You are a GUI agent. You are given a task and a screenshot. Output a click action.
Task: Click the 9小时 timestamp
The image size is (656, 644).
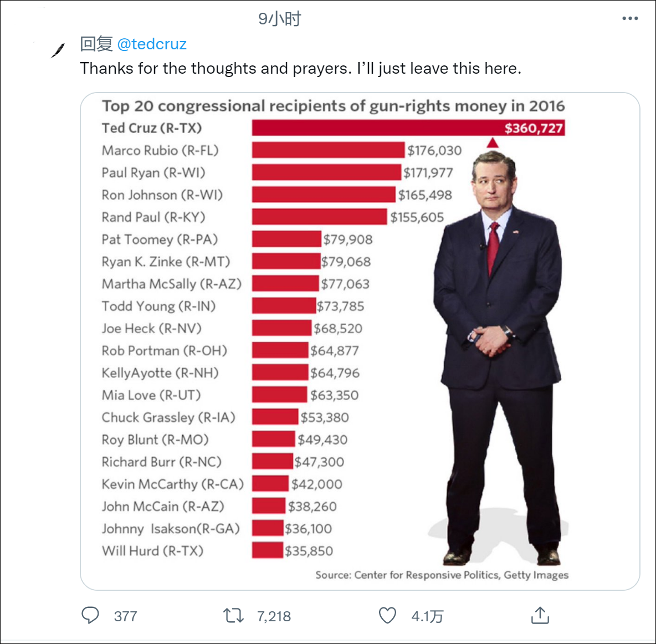279,19
